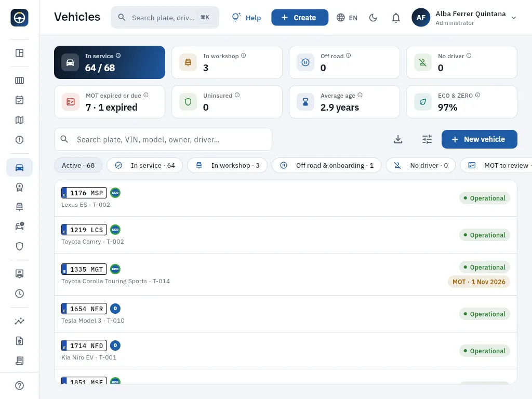Screen dimensions: 532x399
Task: Click the notifications bell icon
Action: (395, 18)
